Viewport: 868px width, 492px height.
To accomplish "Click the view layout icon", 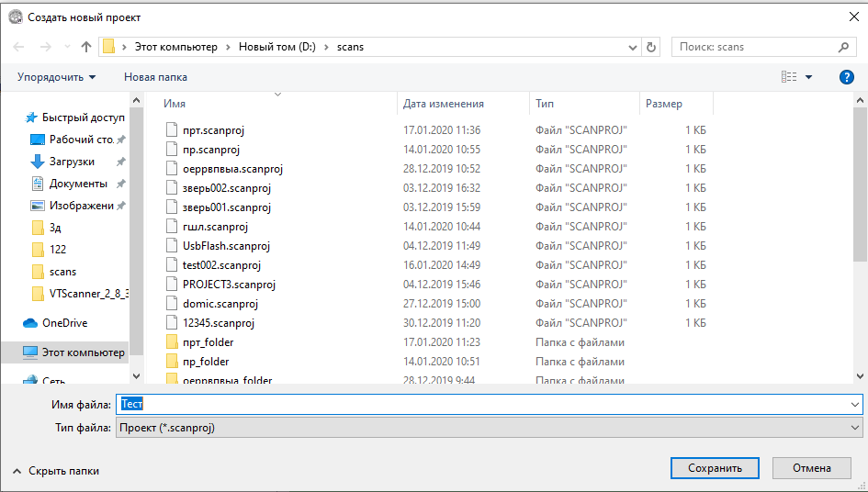I will tap(788, 77).
